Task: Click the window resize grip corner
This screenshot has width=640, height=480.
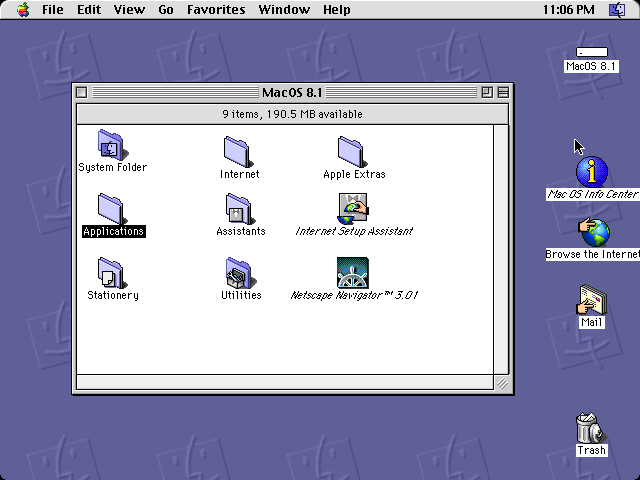Action: [502, 383]
